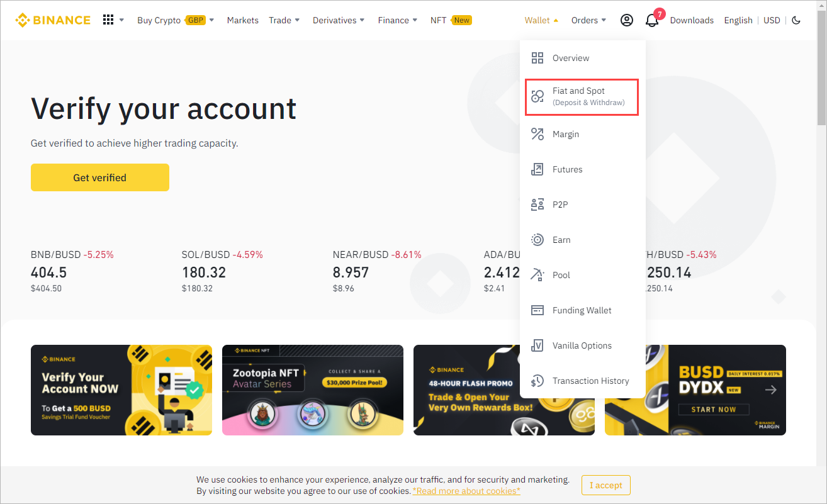Image resolution: width=827 pixels, height=504 pixels.
Task: Open the apps grid icon
Action: click(x=108, y=20)
